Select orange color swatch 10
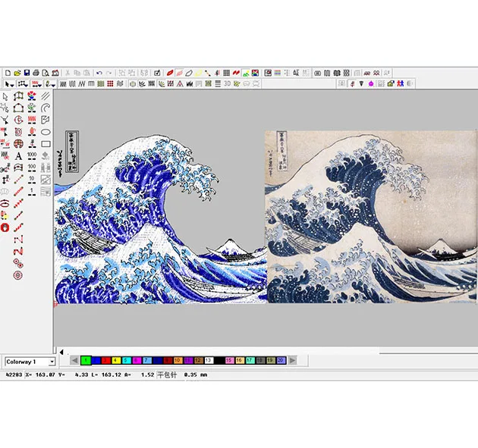This screenshot has width=478, height=448. 178,361
